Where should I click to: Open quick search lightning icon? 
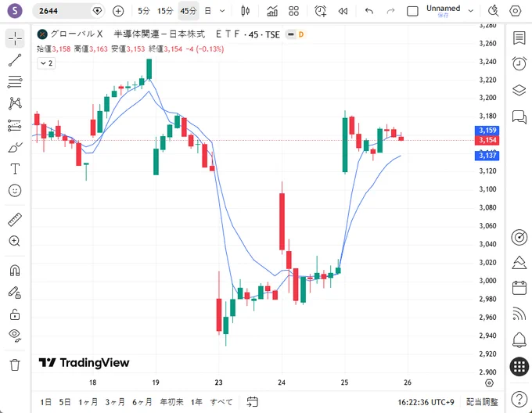pos(494,11)
